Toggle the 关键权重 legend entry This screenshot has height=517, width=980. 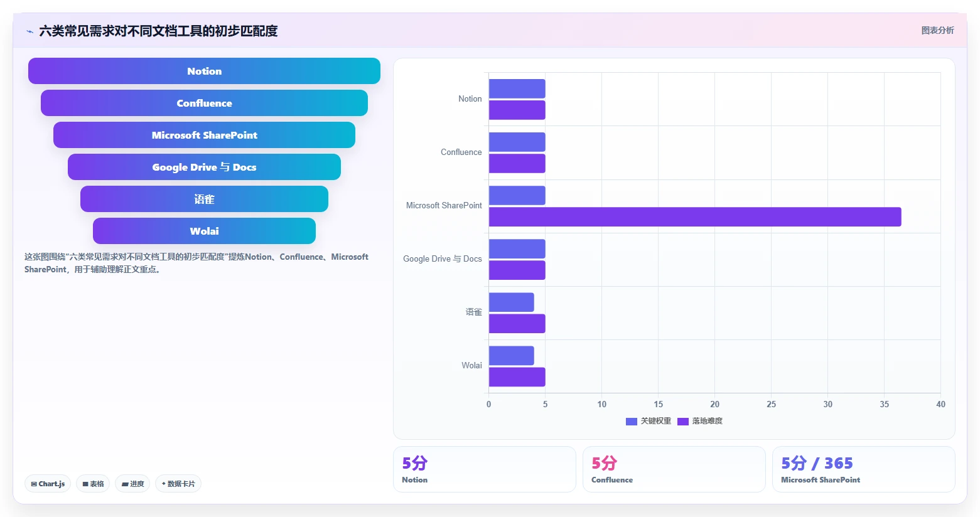click(x=649, y=421)
